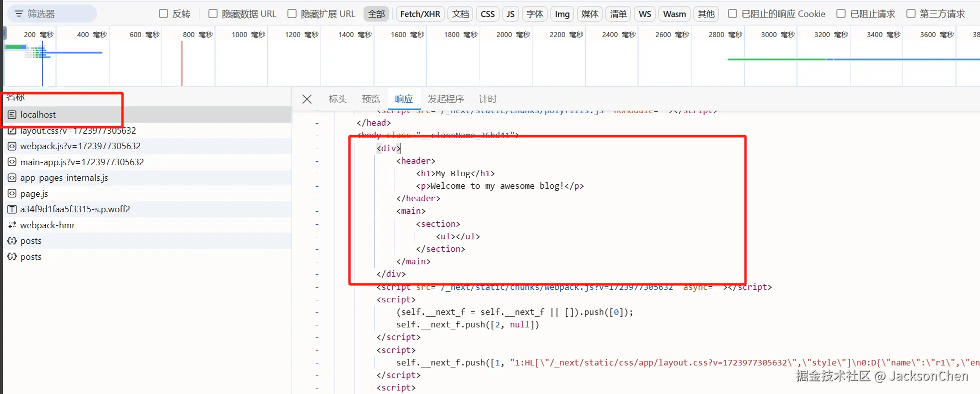
Task: Filter requests by 清单 (Manifest)
Action: tap(618, 14)
